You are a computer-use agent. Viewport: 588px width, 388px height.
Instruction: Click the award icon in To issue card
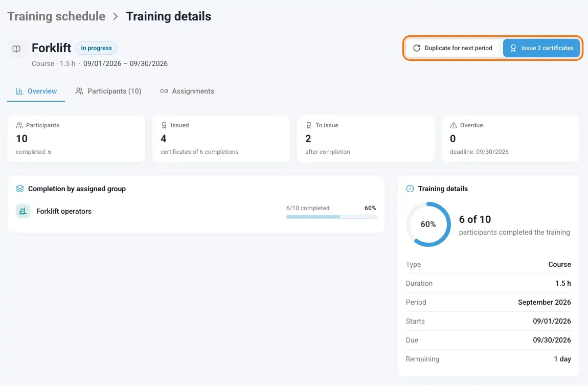coord(309,125)
